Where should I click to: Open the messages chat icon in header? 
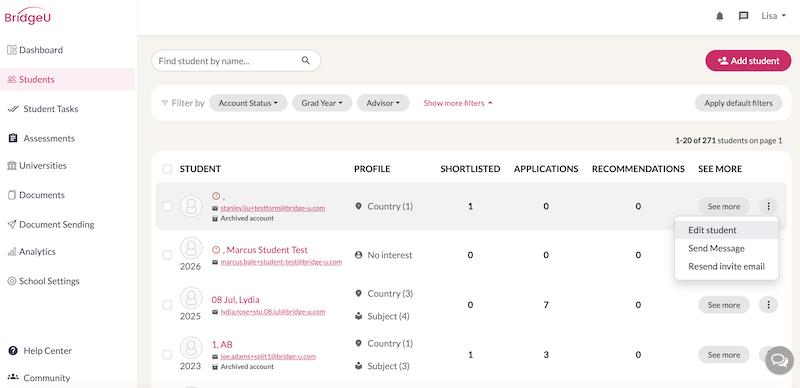pyautogui.click(x=743, y=16)
